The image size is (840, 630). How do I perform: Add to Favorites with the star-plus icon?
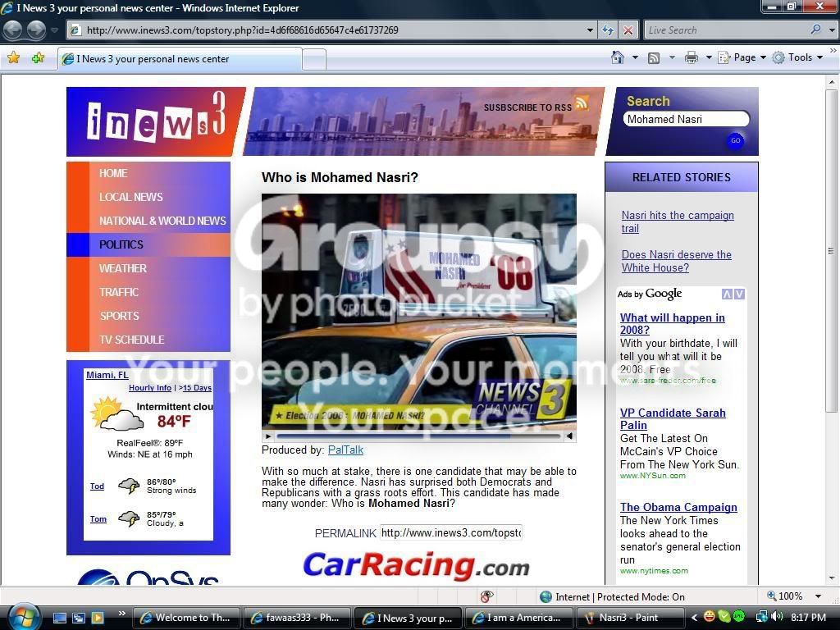click(x=38, y=57)
